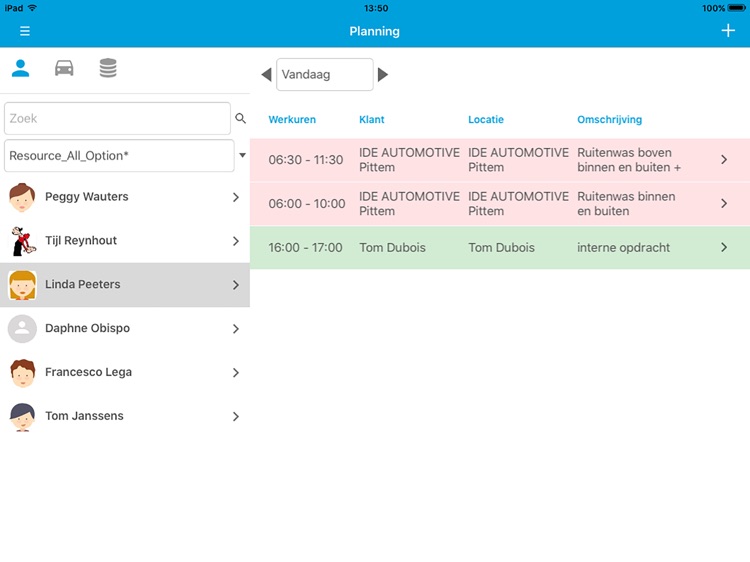Open the Vandaag date field
750x562 pixels.
pyautogui.click(x=325, y=75)
